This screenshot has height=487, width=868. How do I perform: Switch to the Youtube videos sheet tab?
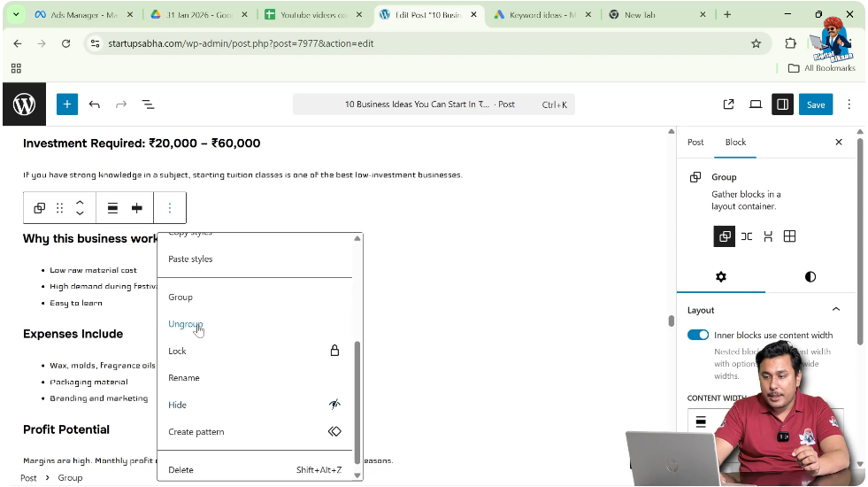coord(313,15)
